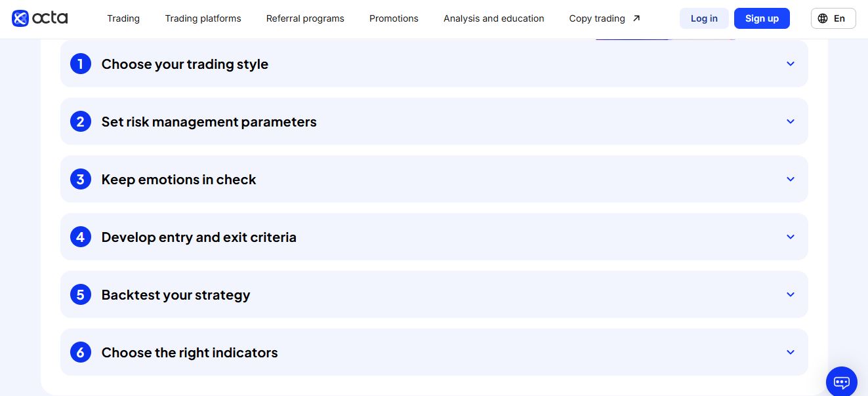This screenshot has width=868, height=396.
Task: Open the Analysis and education menu
Action: pos(493,18)
